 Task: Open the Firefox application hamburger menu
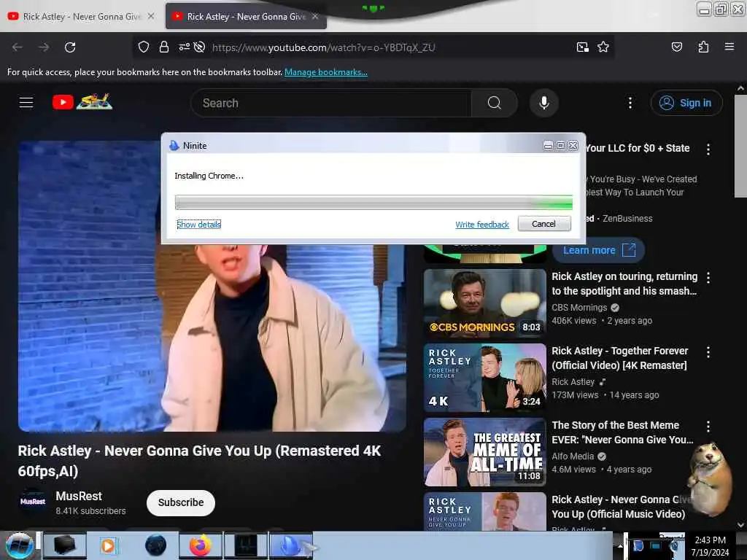729,47
